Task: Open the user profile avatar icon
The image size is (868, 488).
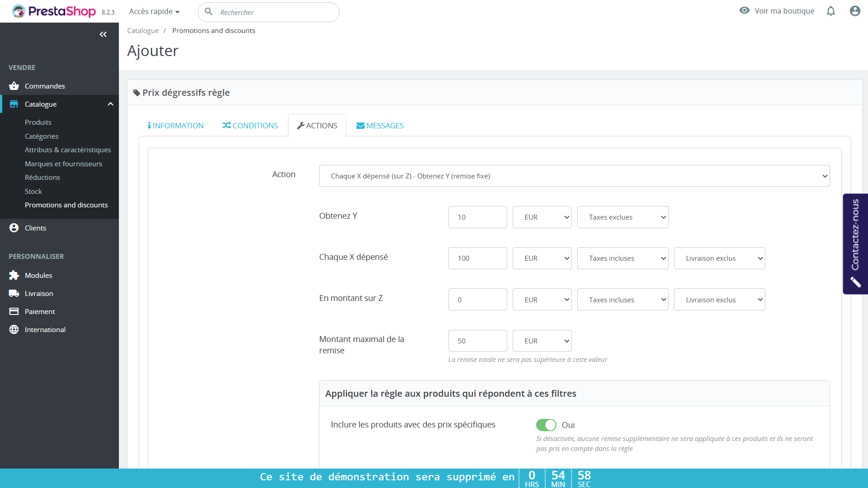Action: tap(854, 11)
